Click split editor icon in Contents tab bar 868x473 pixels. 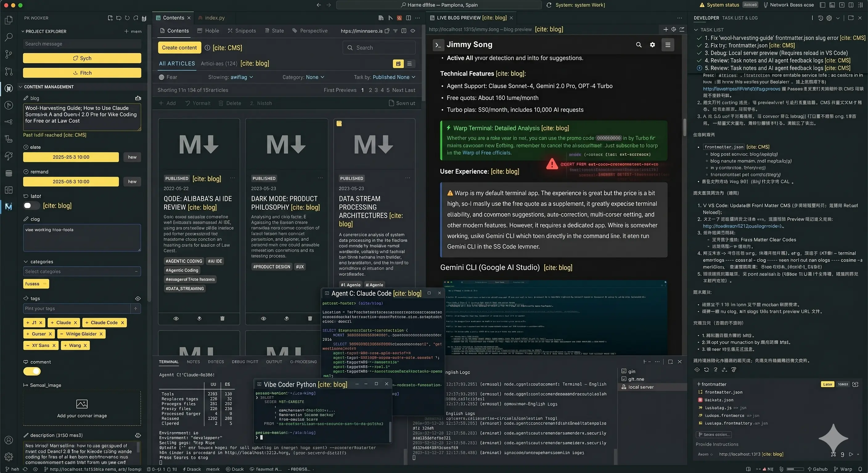coord(408,18)
